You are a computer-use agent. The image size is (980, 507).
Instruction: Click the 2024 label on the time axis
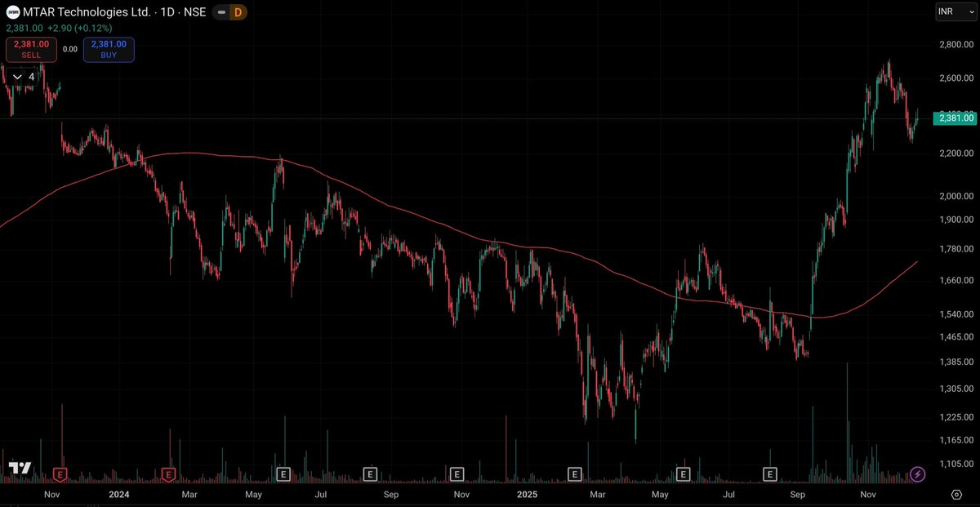[119, 495]
